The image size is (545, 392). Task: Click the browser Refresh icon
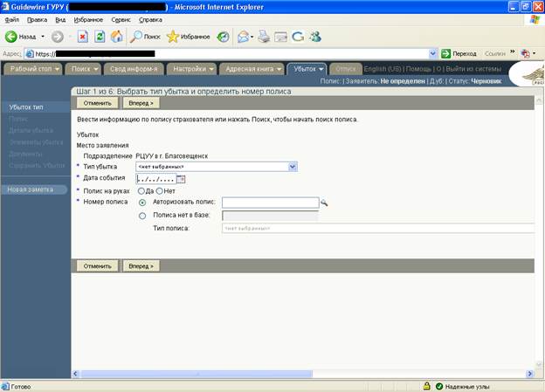pyautogui.click(x=100, y=37)
